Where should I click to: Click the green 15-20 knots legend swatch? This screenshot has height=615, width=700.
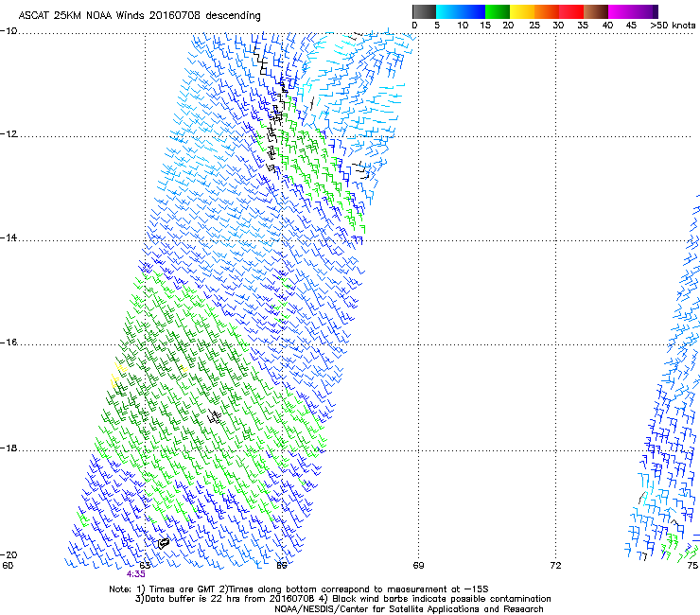pyautogui.click(x=498, y=11)
